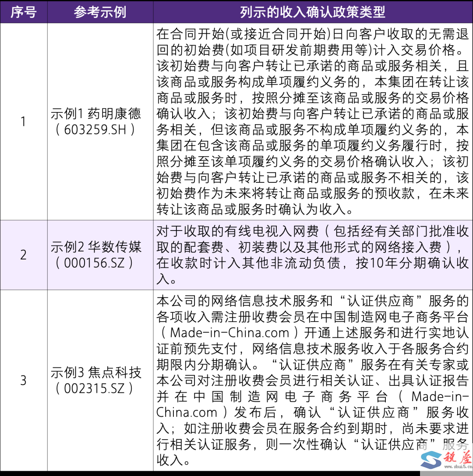
Task: Select row number 2 cell
Action: (x=24, y=255)
